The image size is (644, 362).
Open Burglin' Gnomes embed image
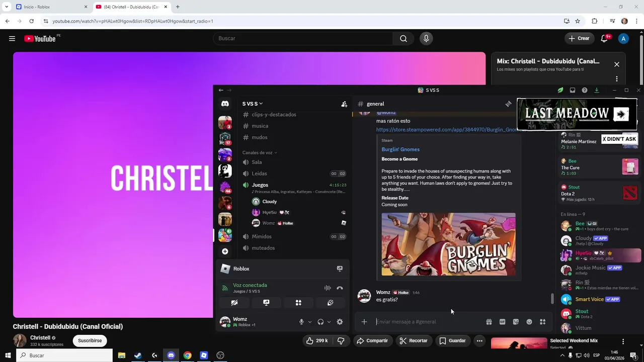point(448,244)
